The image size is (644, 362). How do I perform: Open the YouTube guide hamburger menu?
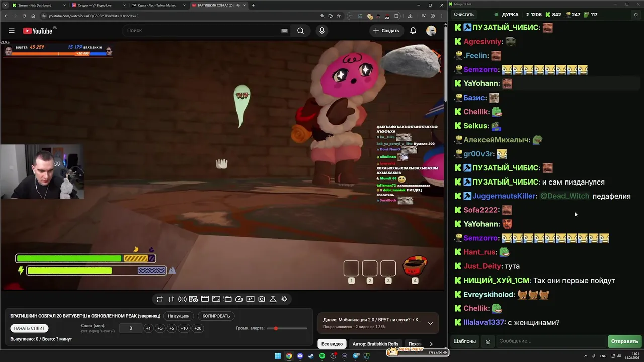coord(11,31)
